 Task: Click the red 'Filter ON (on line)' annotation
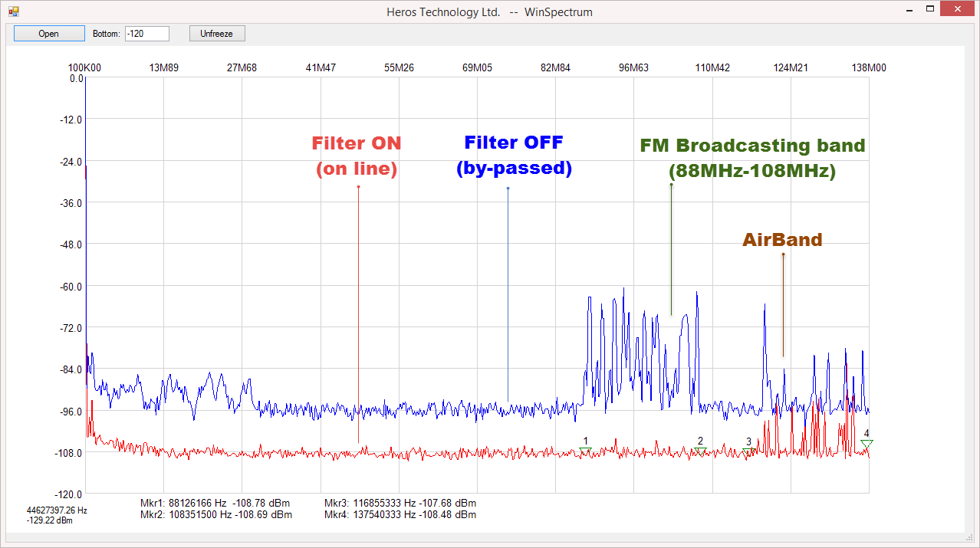[357, 155]
